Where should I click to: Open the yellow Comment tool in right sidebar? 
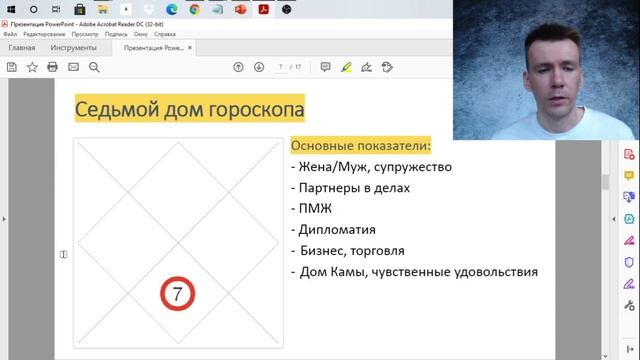point(629,176)
